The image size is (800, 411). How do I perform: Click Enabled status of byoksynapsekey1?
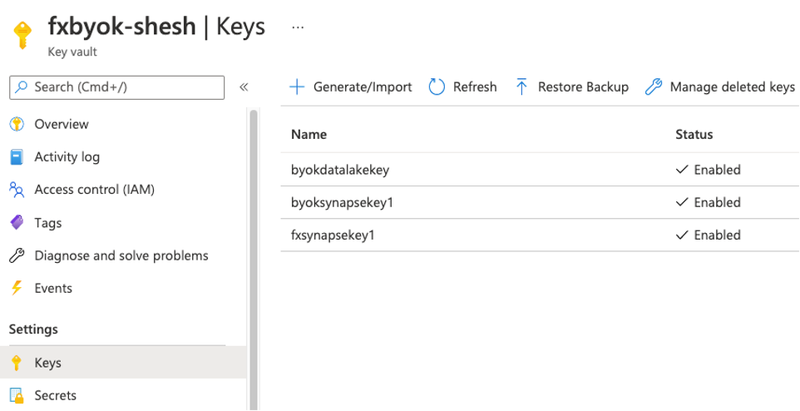(x=708, y=202)
